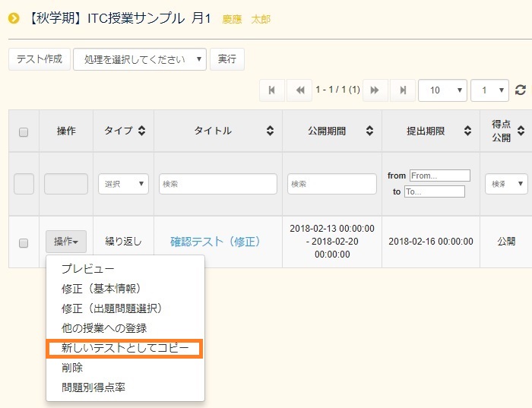The width and height of the screenshot is (532, 408).
Task: Check the select-all checkbox in header
Action: (x=24, y=131)
